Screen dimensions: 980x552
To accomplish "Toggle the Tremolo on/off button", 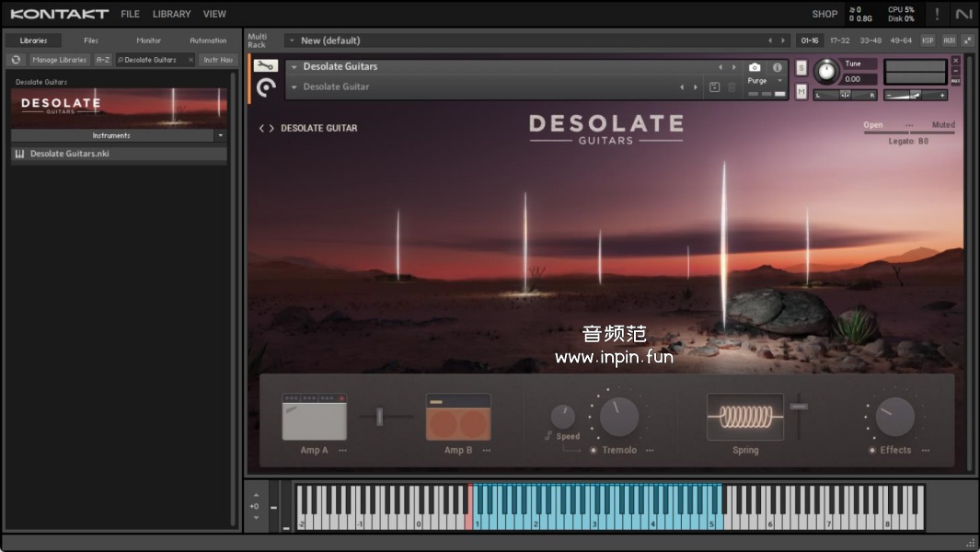I will [x=594, y=451].
